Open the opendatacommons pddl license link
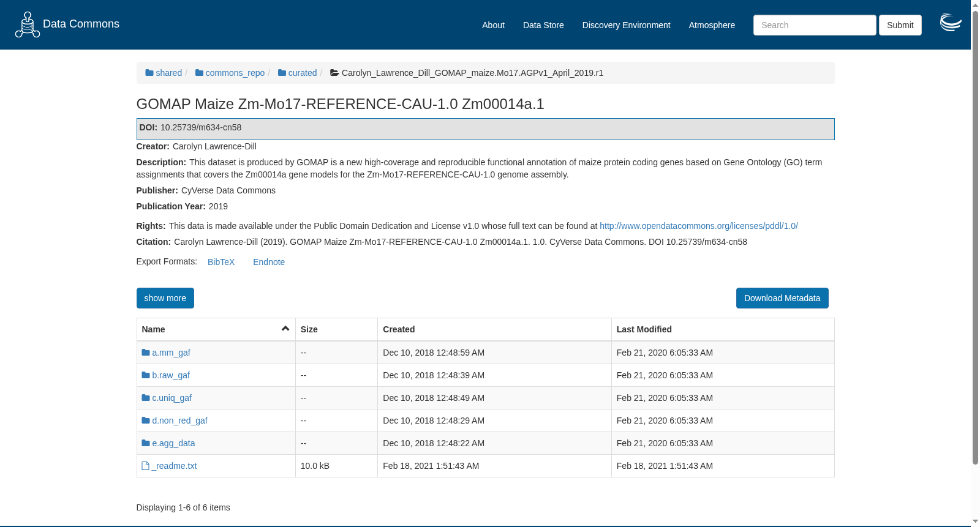 tap(699, 226)
